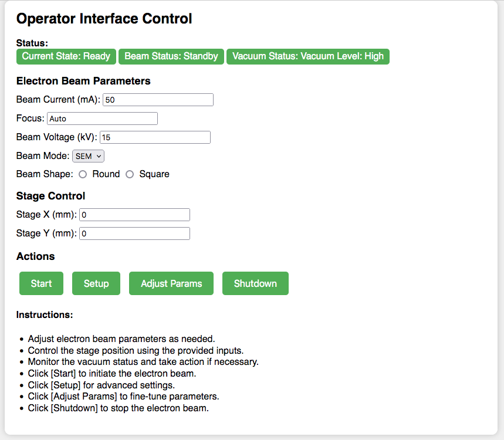Click the Electron Beam Parameters heading

point(83,81)
